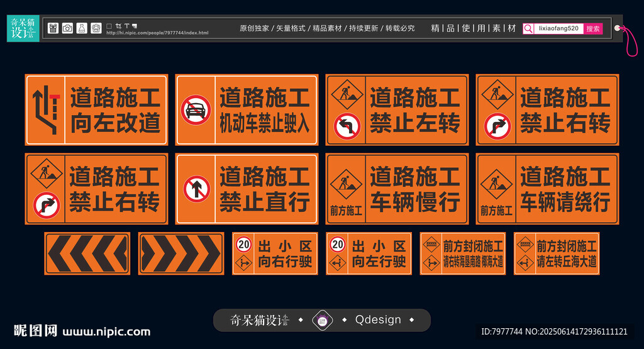Select the 车辆慢行 road sign
Screen dimensions: 644x349
(397, 189)
